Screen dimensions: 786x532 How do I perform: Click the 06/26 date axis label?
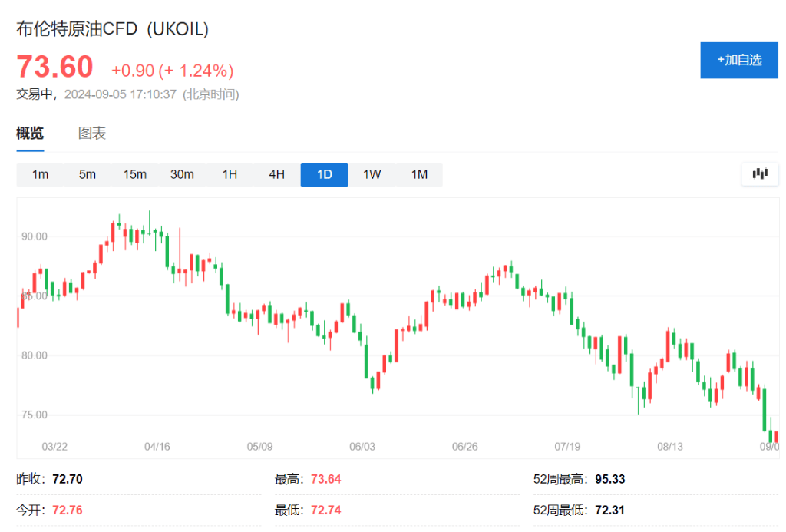[x=464, y=447]
